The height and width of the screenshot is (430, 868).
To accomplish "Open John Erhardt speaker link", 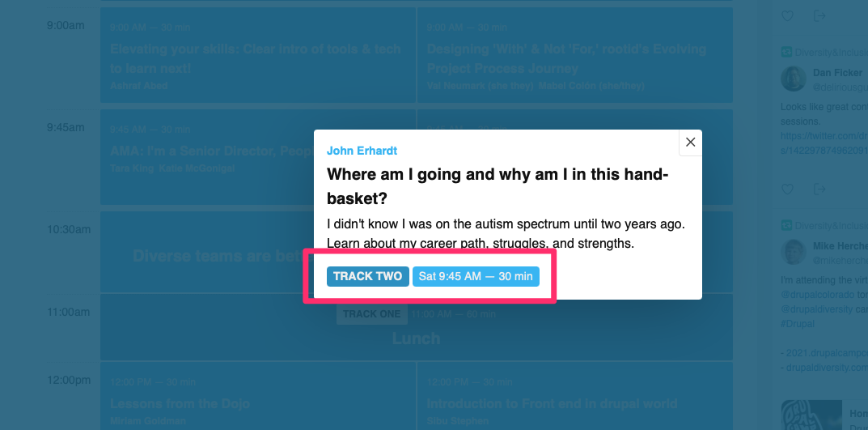I will pos(362,151).
